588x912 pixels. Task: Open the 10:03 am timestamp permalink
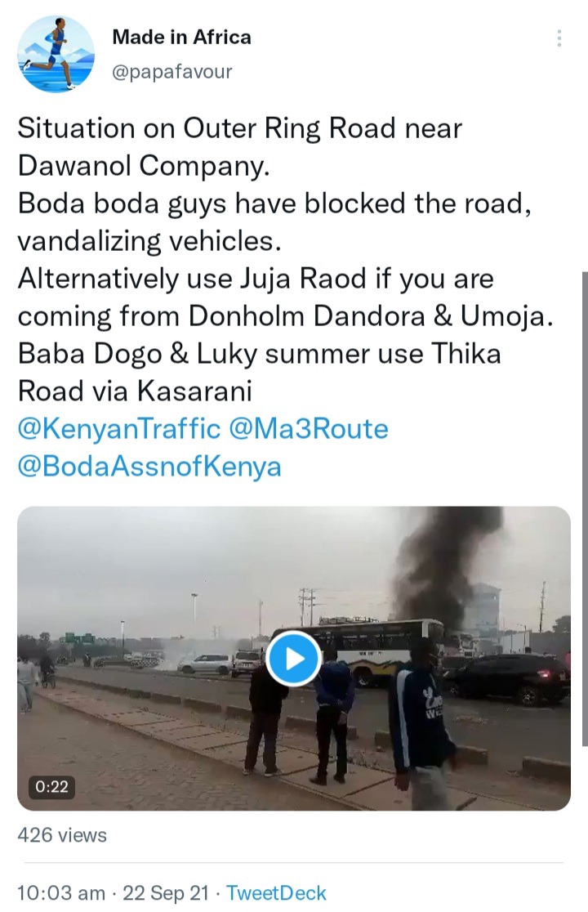[61, 893]
